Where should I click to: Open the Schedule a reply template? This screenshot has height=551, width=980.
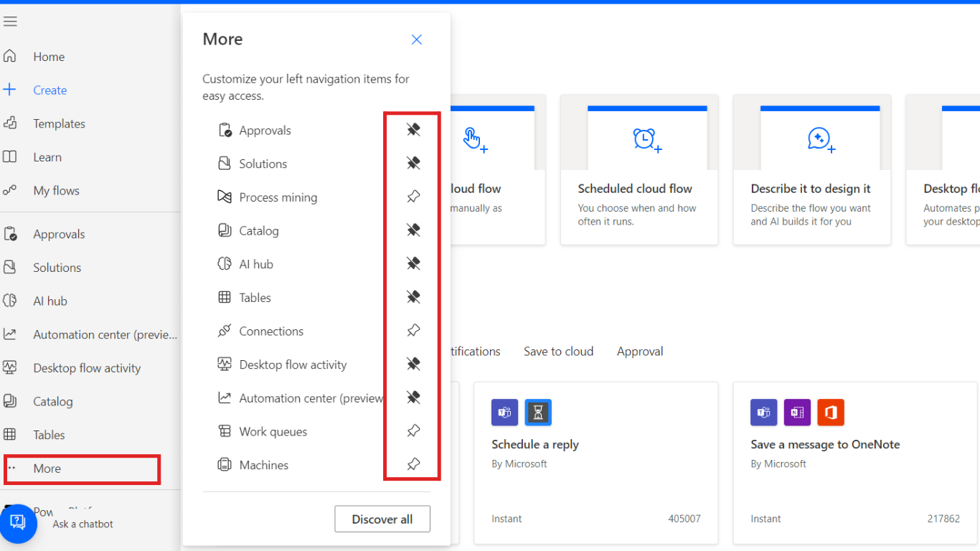pos(596,463)
